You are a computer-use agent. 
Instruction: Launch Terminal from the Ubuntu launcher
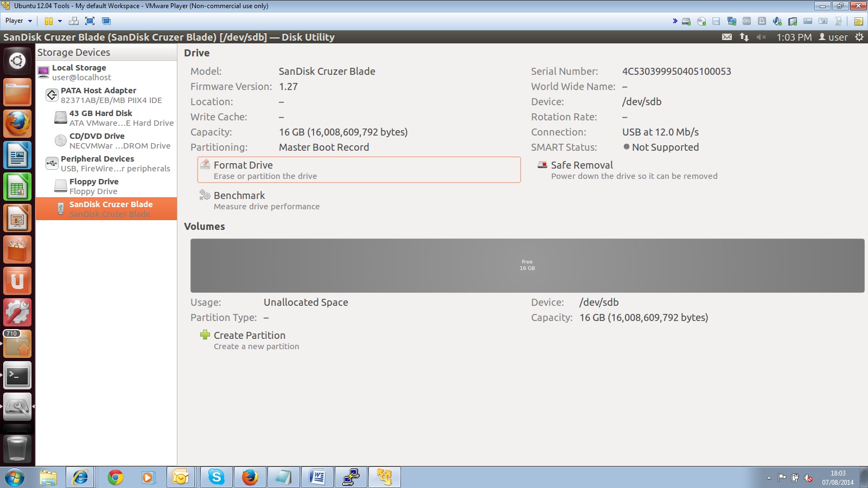[x=17, y=375]
